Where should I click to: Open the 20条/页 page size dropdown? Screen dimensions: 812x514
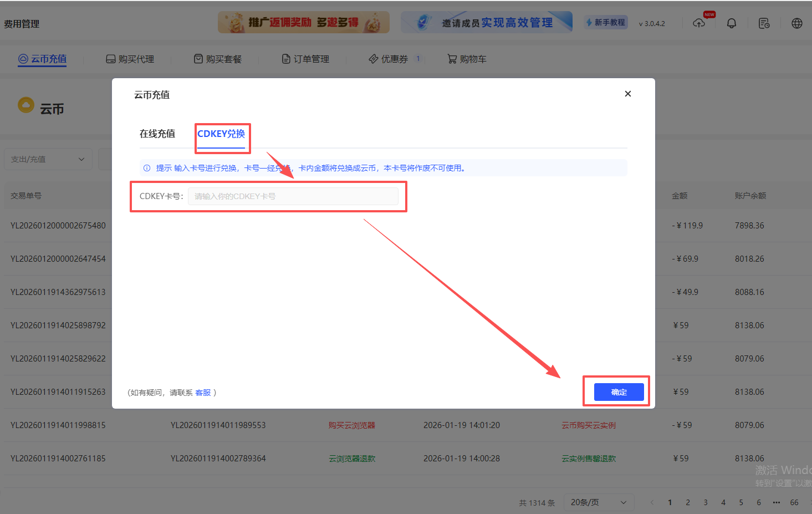pyautogui.click(x=599, y=502)
